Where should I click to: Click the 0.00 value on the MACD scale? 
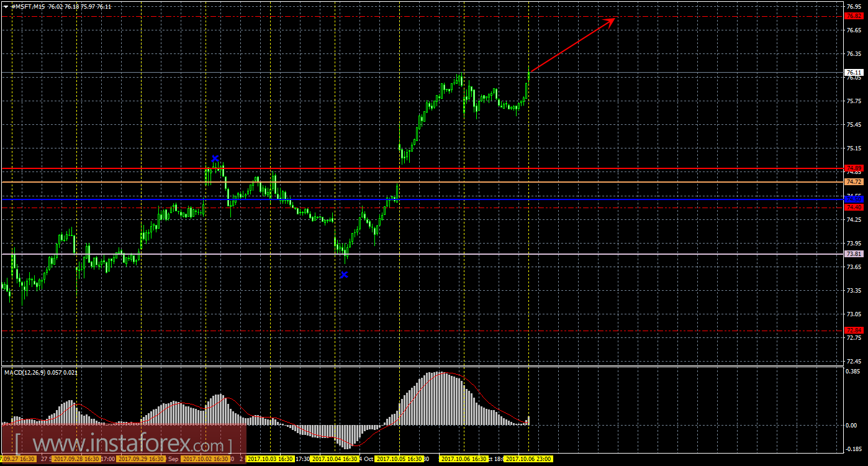point(852,426)
